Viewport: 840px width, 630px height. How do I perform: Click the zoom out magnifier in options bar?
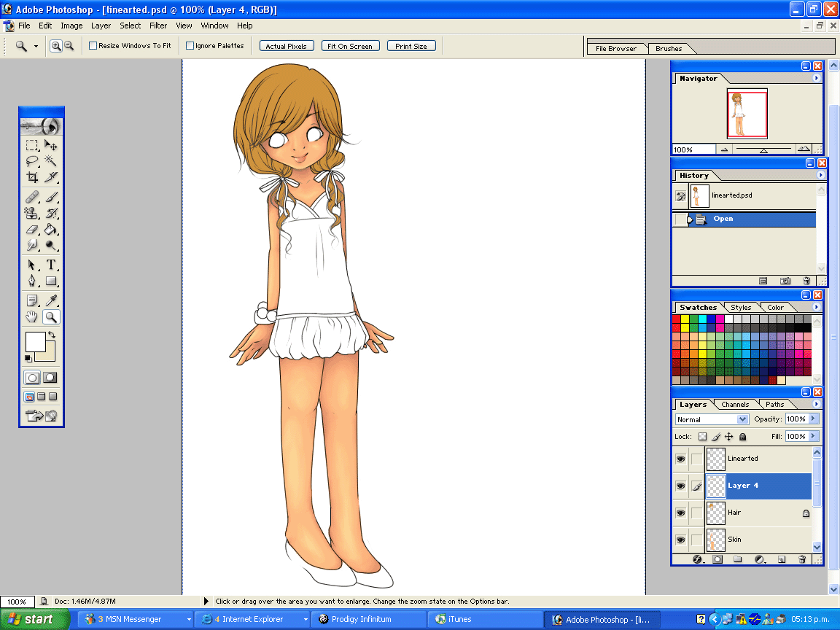(x=69, y=46)
